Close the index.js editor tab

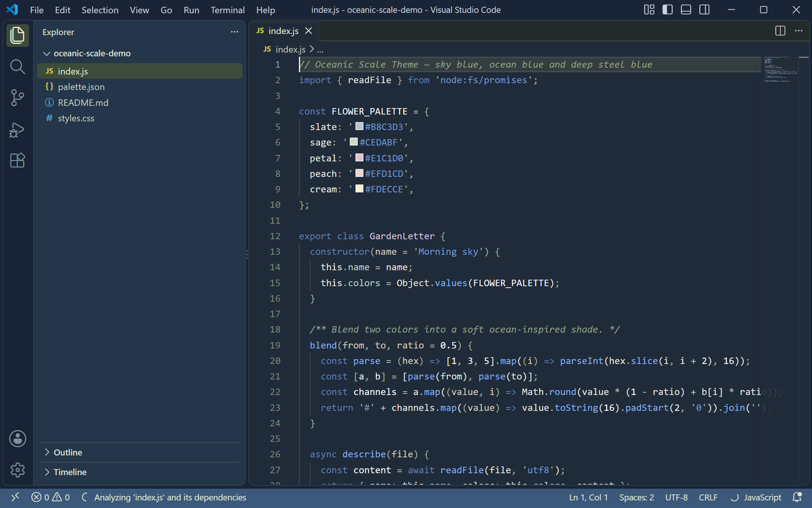308,31
